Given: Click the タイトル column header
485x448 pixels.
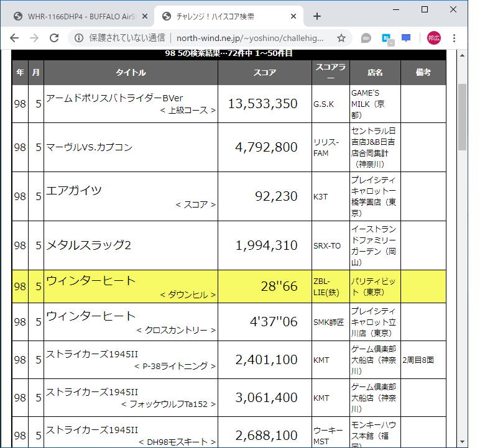Looking at the screenshot, I should click(x=131, y=73).
